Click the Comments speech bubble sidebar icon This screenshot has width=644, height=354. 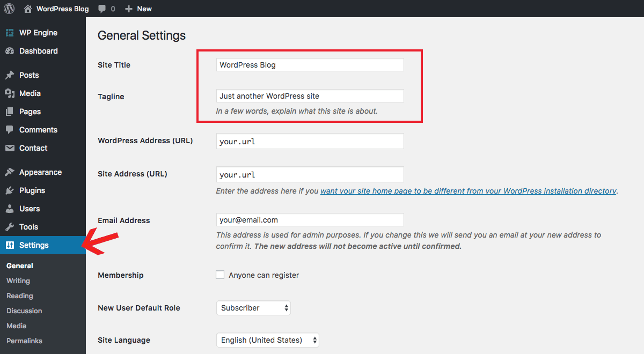[x=10, y=130]
